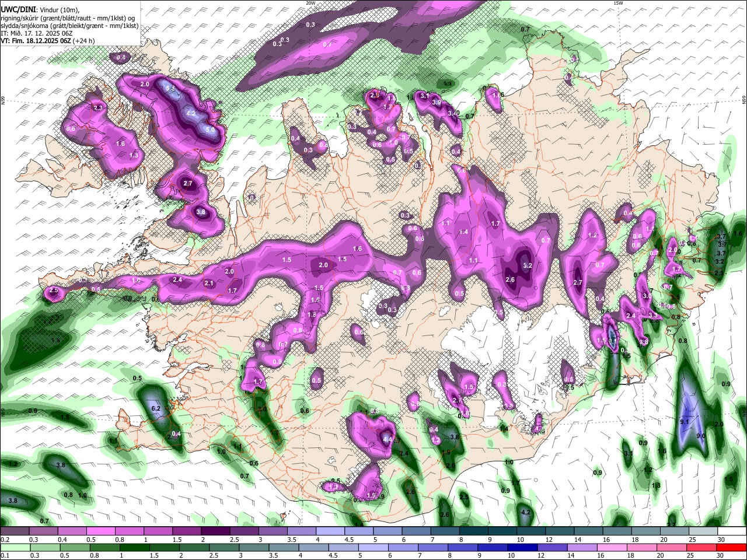Click the '15W' longitude label
747x560 pixels.
tap(618, 3)
